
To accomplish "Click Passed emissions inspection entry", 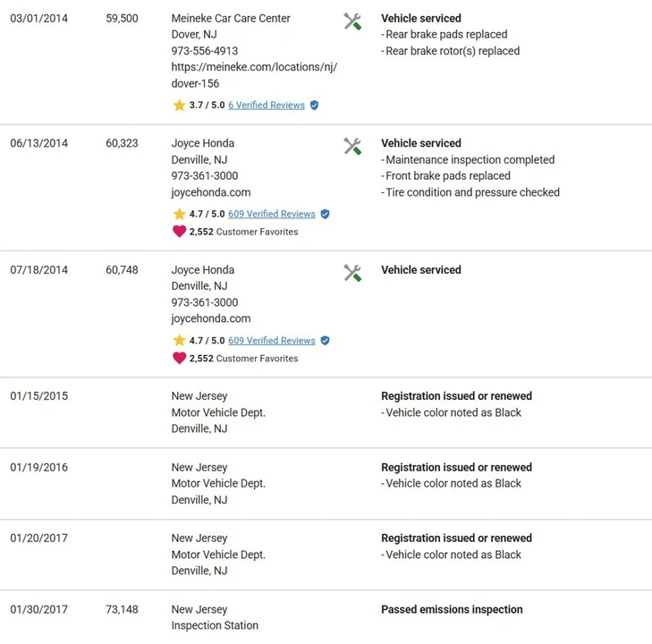I will (452, 609).
